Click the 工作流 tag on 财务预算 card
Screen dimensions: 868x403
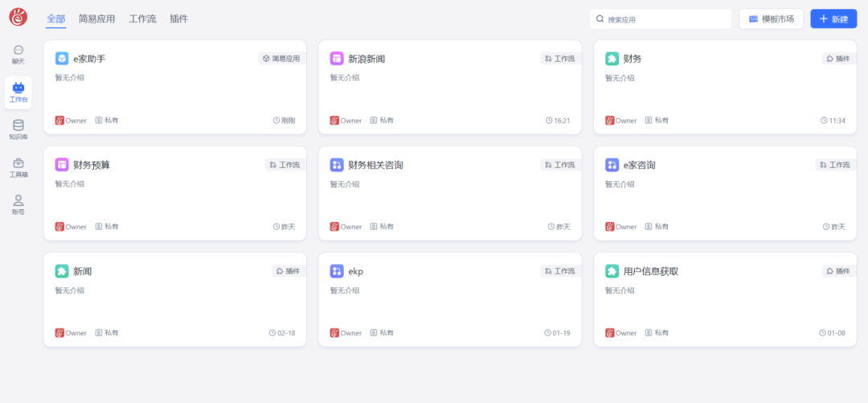pos(285,165)
